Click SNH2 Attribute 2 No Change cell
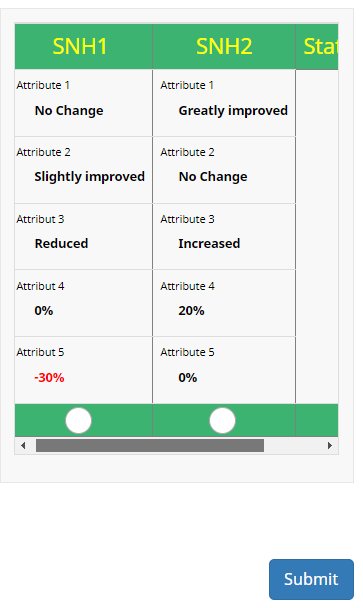This screenshot has height=608, width=363. [224, 170]
